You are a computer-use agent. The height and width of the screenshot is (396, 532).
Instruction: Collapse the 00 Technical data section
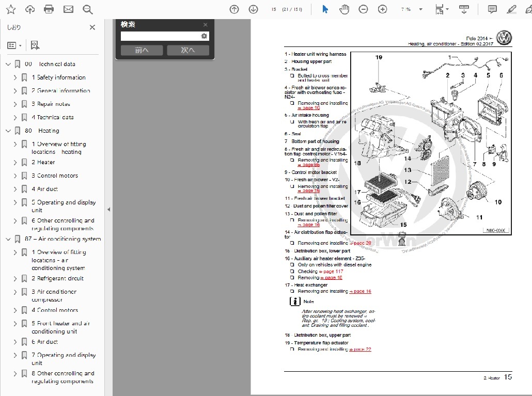click(x=8, y=64)
